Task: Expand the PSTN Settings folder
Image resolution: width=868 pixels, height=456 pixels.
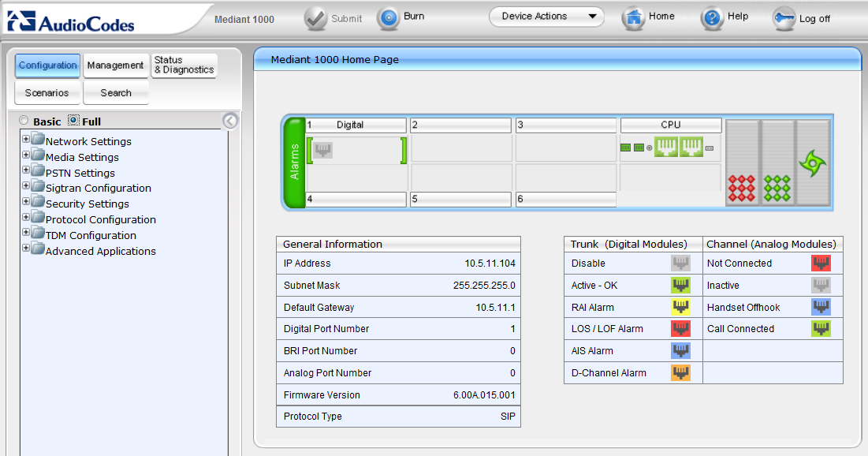Action: [x=26, y=170]
